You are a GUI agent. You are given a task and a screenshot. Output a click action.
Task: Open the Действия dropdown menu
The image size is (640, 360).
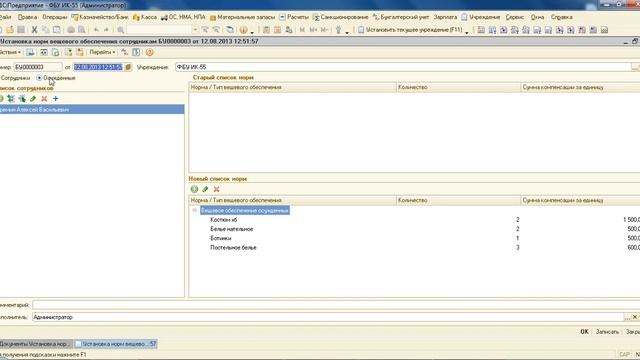(x=10, y=52)
